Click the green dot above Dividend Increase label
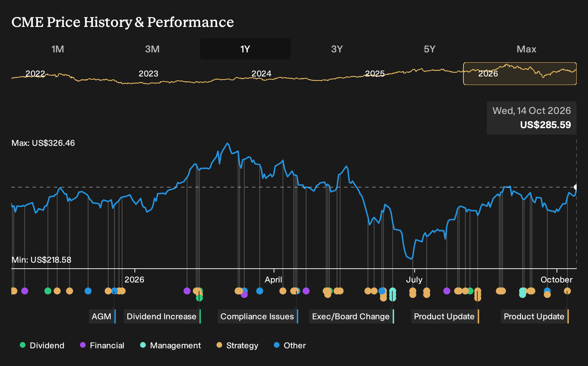Image resolution: width=588 pixels, height=366 pixels. coord(200,298)
